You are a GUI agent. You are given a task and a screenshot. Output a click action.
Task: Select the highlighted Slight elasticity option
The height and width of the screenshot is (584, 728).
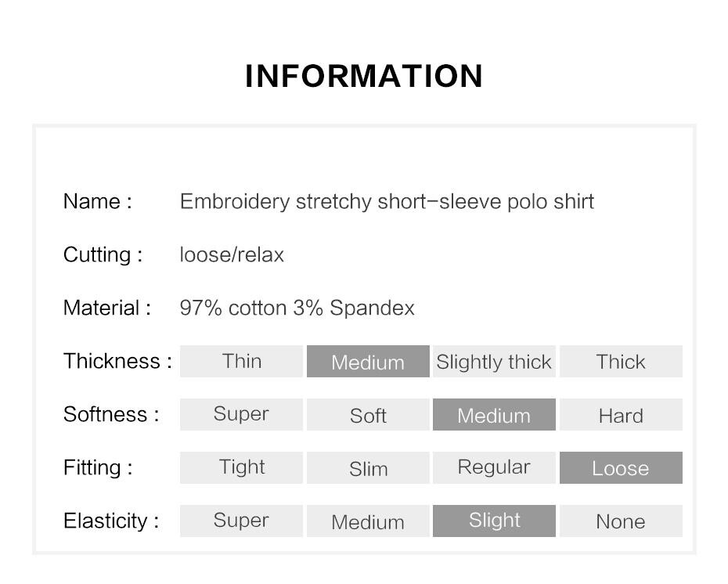click(x=494, y=521)
